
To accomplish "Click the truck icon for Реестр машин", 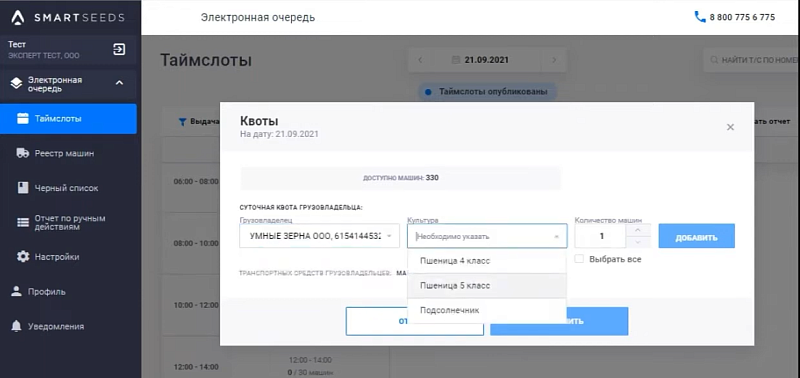I will coord(22,153).
